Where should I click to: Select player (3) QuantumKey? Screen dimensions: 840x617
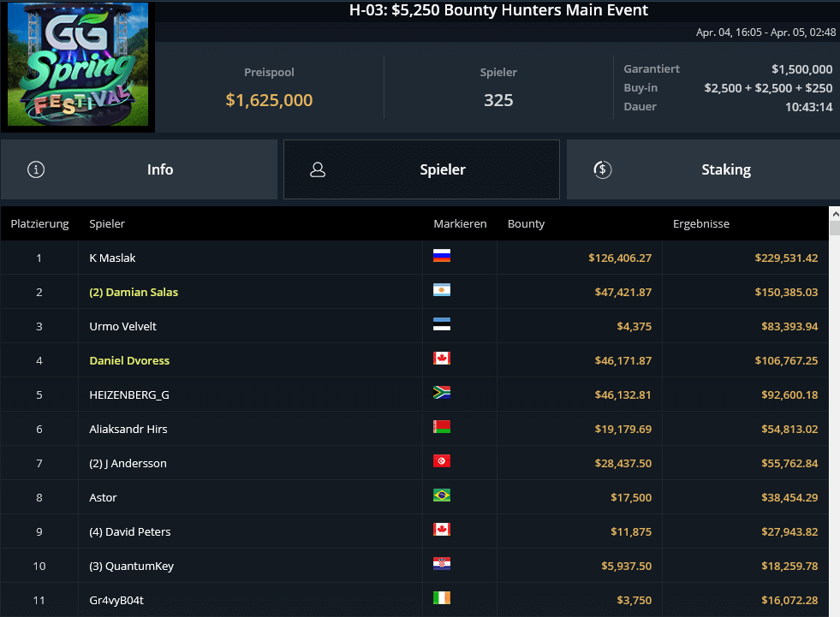132,567
